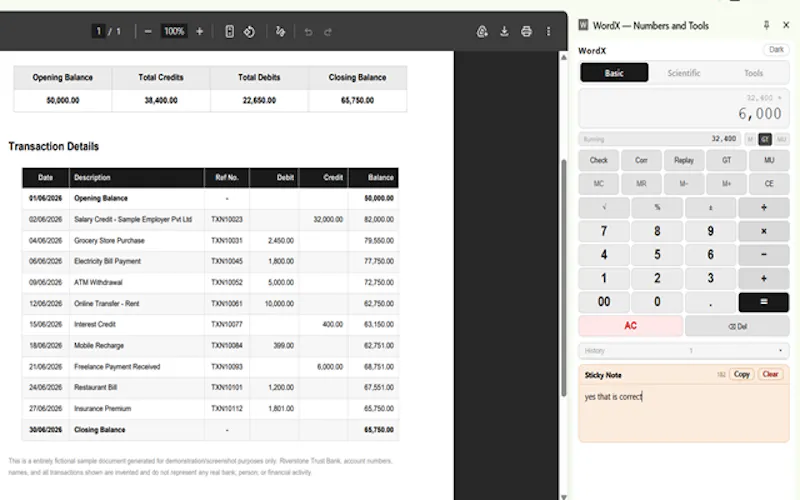Click the addition operator key

(764, 279)
